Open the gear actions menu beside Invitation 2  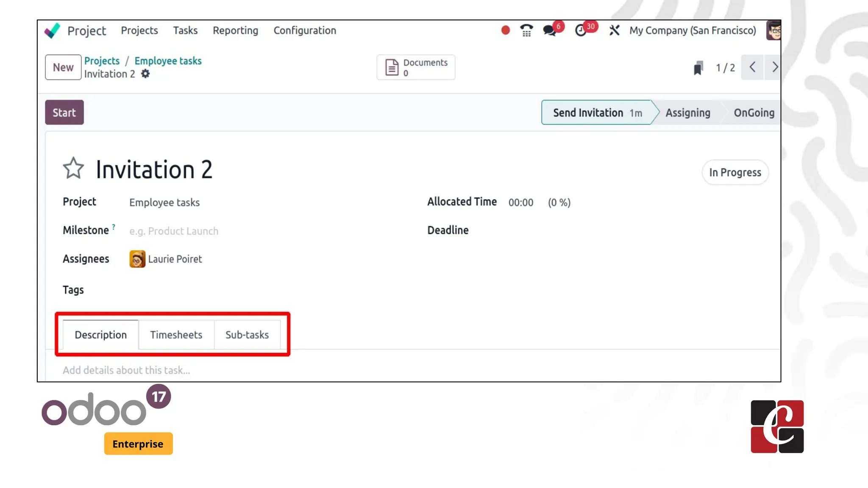point(145,74)
